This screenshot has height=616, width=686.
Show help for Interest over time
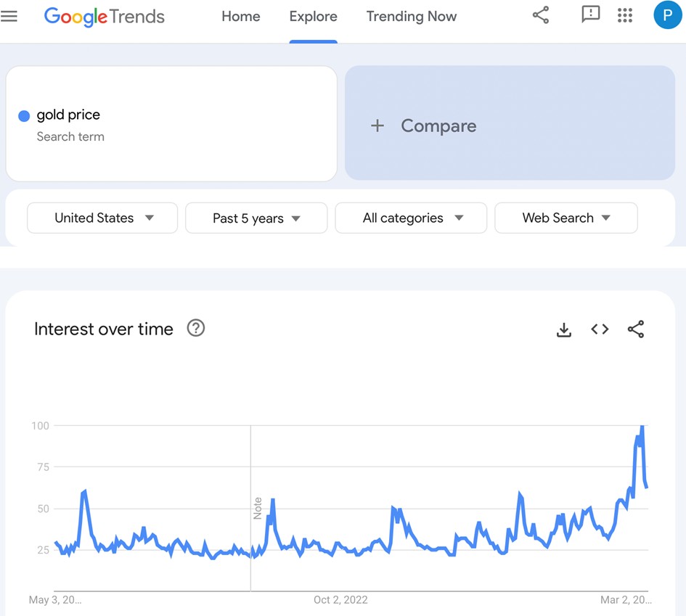click(x=196, y=328)
